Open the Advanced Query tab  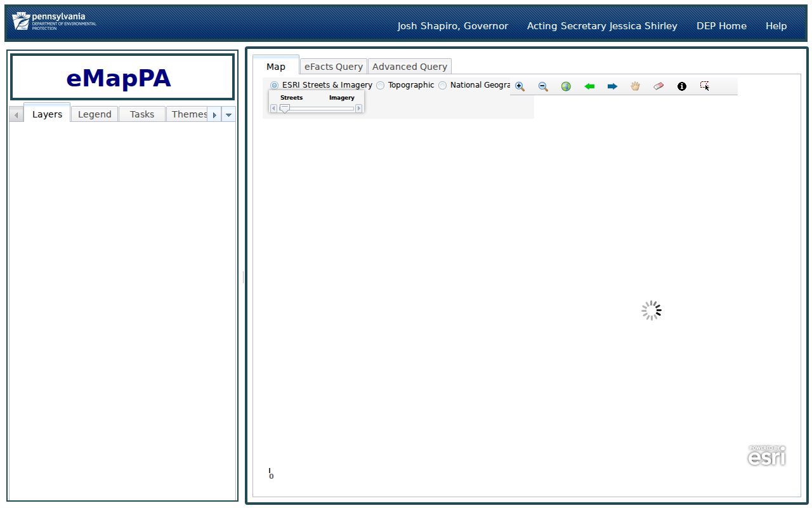410,66
